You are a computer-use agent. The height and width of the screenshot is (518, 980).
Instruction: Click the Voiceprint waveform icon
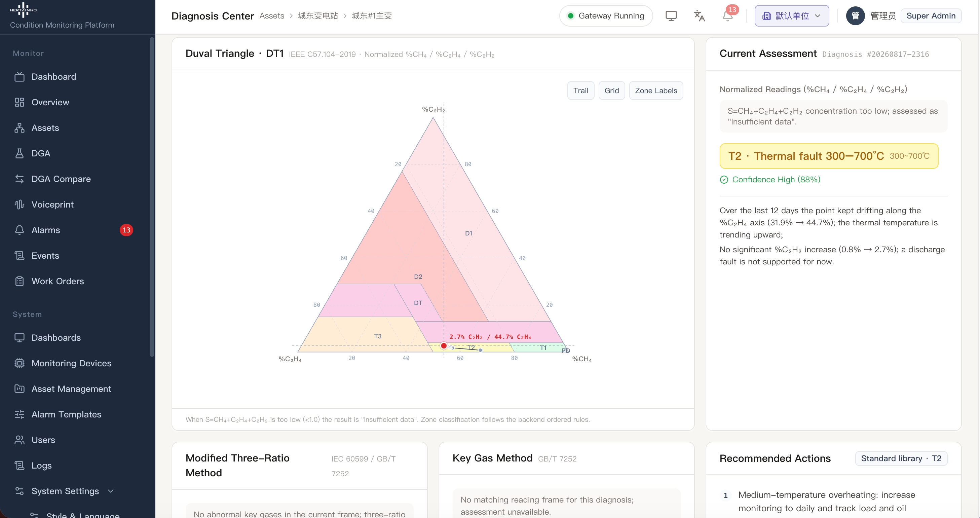coord(20,205)
